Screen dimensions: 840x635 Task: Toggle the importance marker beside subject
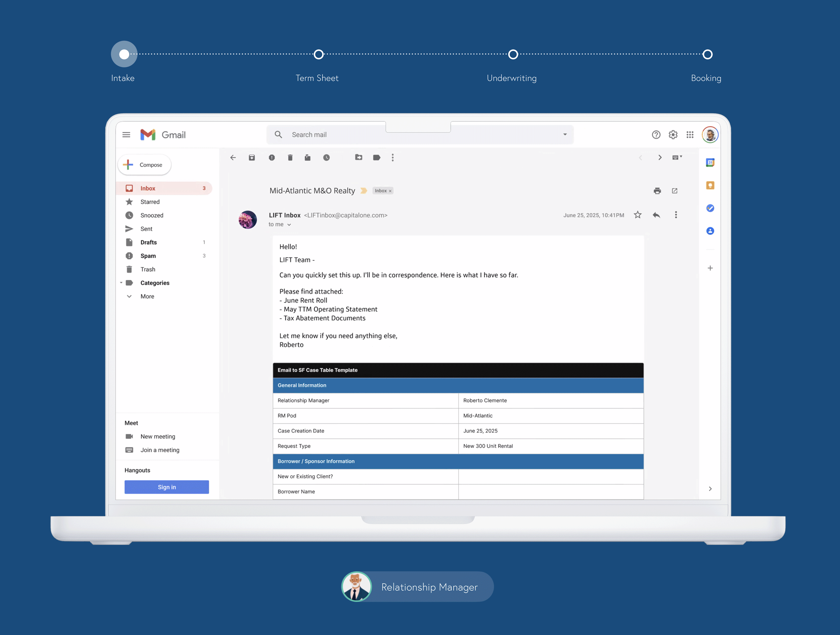pos(364,190)
